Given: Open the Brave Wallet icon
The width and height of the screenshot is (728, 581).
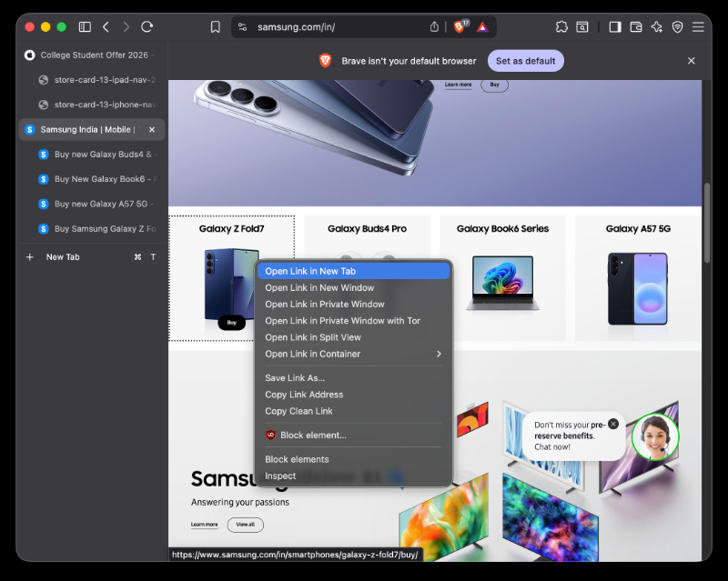Looking at the screenshot, I should tap(636, 27).
